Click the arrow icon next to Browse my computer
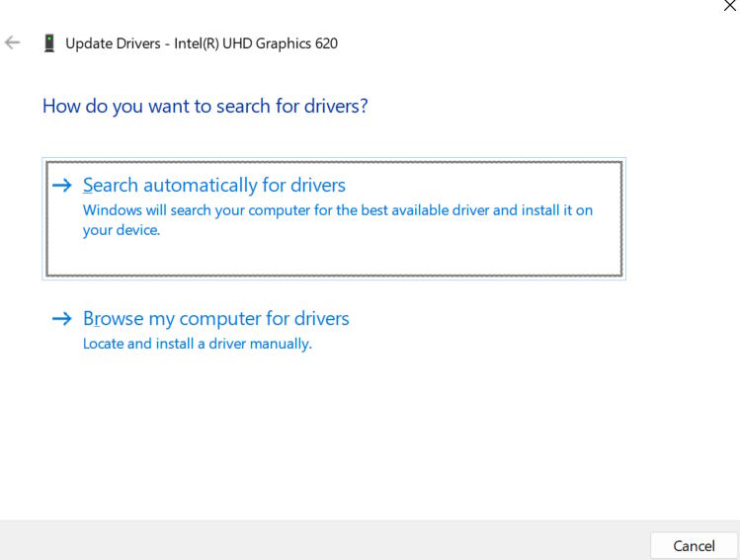Image resolution: width=740 pixels, height=560 pixels. point(62,318)
